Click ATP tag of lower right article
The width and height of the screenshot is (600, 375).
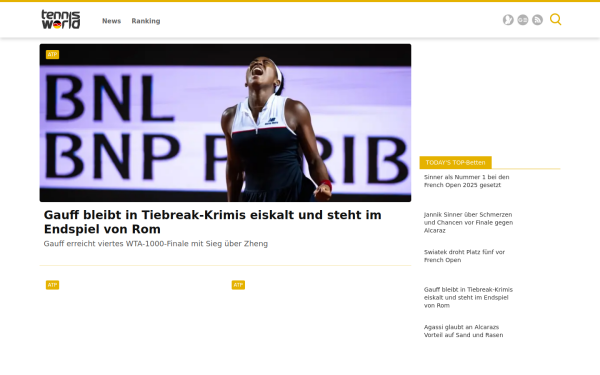coord(238,285)
